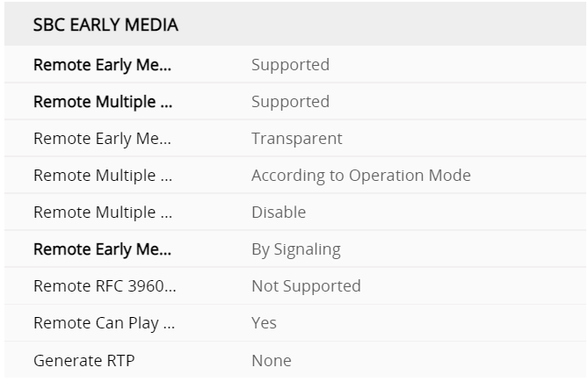
Task: Click Remote Early Me... label with Transparent value
Action: tap(102, 139)
